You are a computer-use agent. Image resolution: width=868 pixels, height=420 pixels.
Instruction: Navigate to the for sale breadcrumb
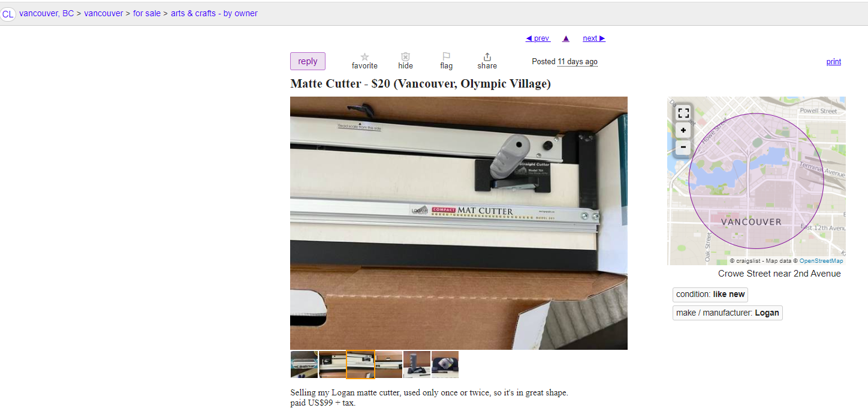point(147,13)
